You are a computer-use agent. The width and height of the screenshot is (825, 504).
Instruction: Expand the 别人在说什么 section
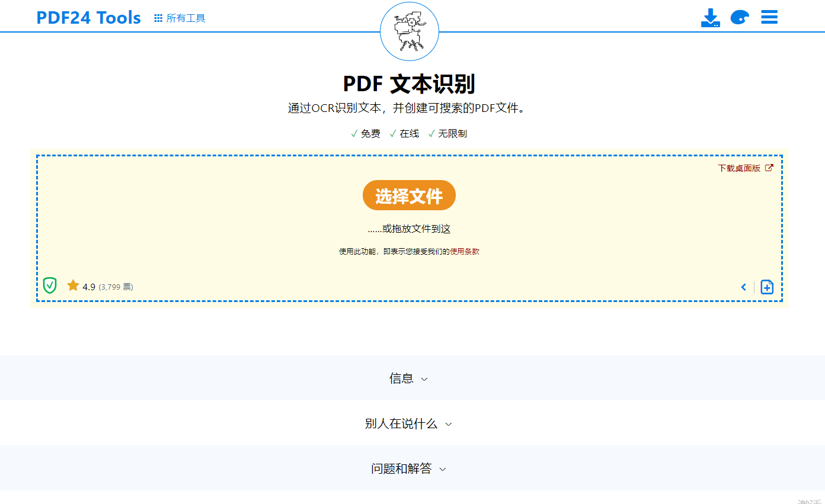click(408, 423)
